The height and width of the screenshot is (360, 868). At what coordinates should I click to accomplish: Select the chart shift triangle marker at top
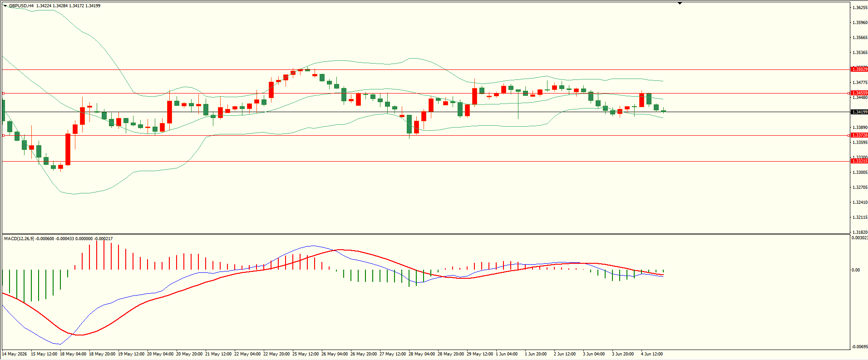coord(680,3)
